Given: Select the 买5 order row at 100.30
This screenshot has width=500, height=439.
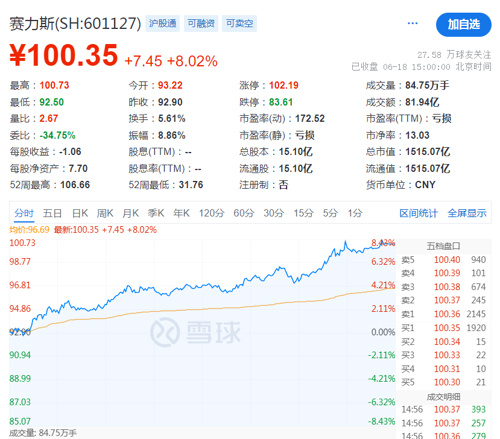Looking at the screenshot, I should [x=443, y=382].
